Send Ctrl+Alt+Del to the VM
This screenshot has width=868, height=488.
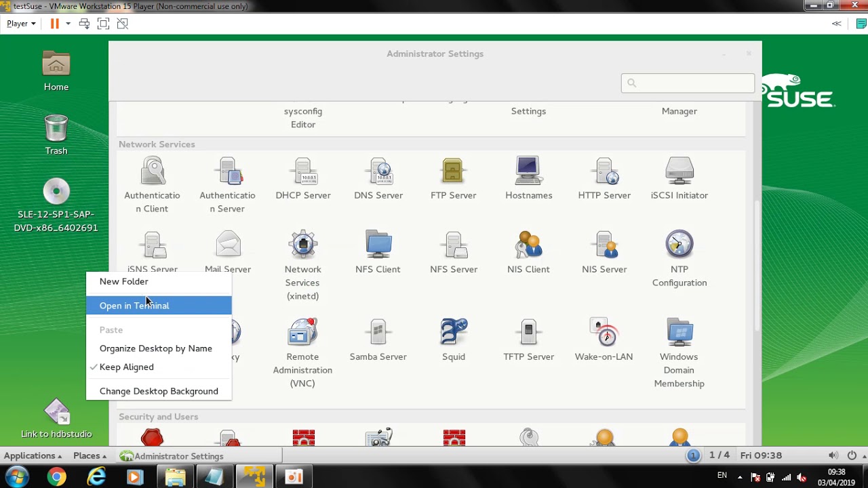pyautogui.click(x=84, y=23)
